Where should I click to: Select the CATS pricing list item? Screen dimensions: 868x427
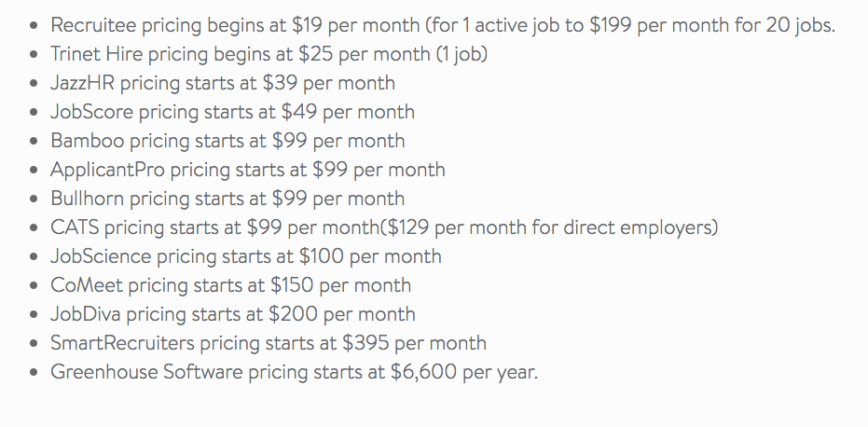384,227
